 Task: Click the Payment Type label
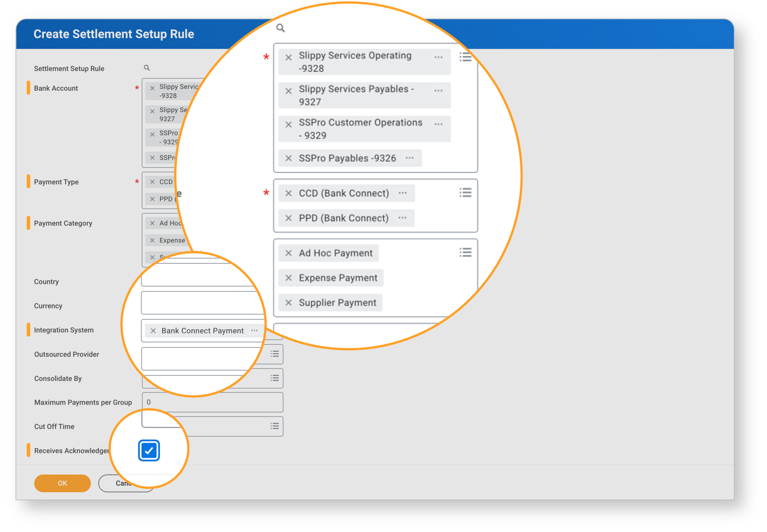pyautogui.click(x=56, y=182)
